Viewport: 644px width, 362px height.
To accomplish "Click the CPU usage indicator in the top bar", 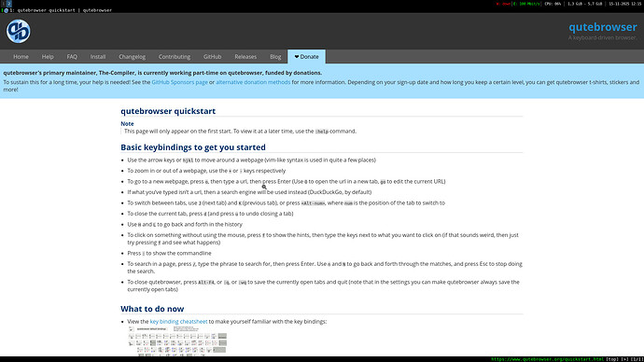I will tap(553, 4).
